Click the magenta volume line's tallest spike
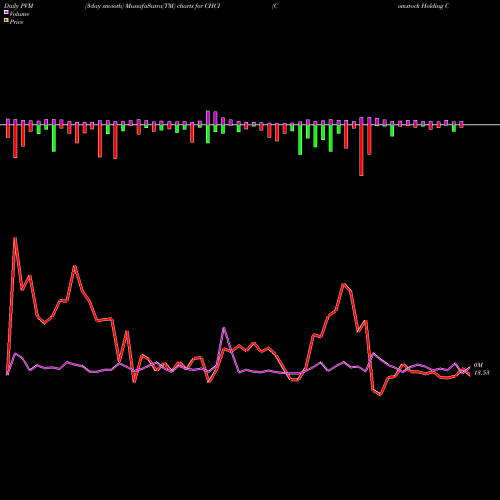This screenshot has height=500, width=500. (224, 328)
